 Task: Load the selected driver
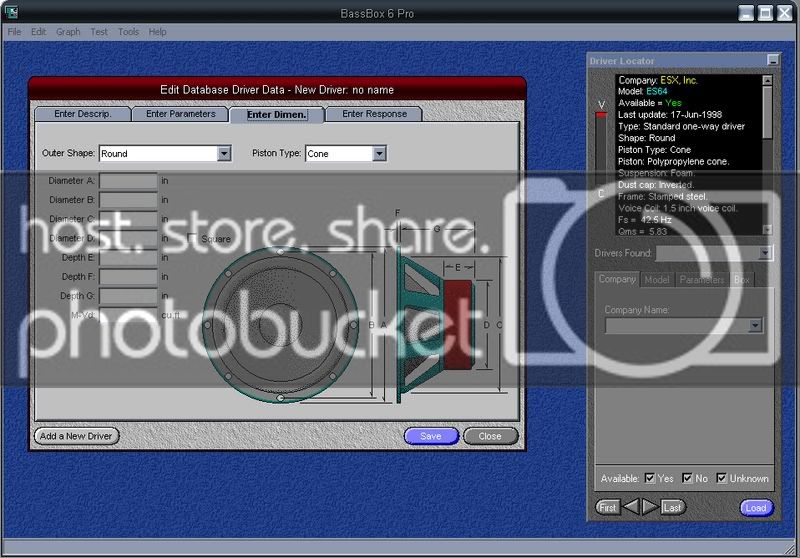point(756,508)
